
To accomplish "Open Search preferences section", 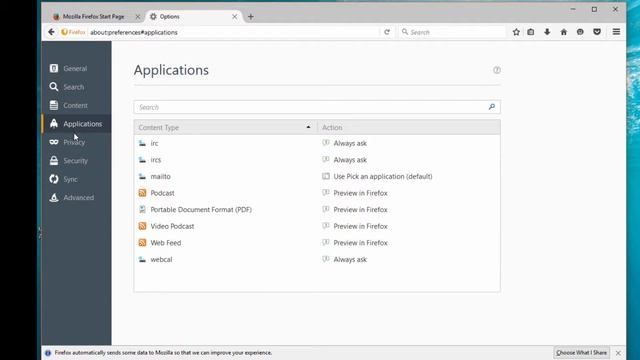I will (76, 87).
